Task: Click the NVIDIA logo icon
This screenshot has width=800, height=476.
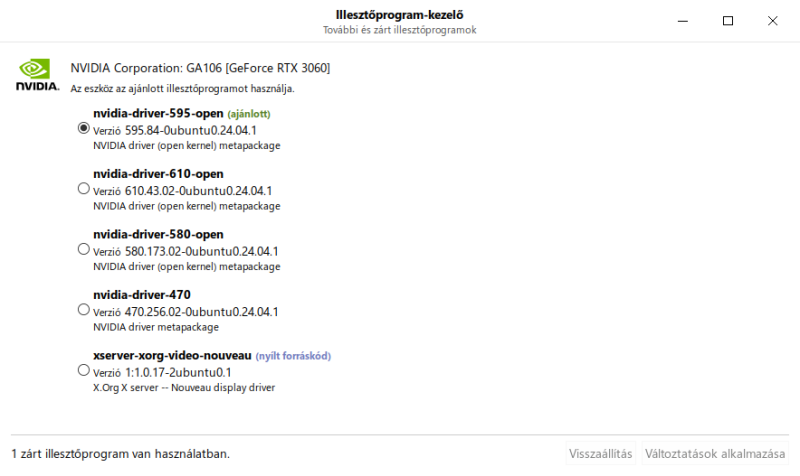Action: coord(37,75)
